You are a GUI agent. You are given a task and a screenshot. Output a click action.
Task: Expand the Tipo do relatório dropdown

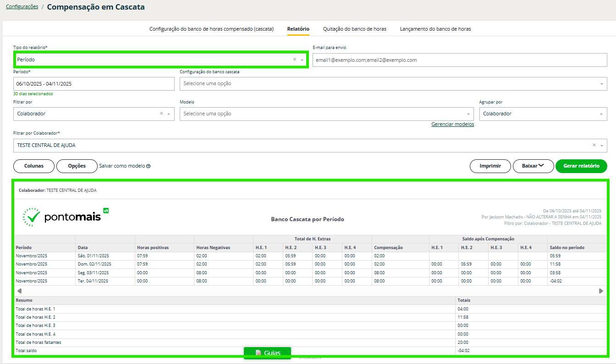point(302,60)
